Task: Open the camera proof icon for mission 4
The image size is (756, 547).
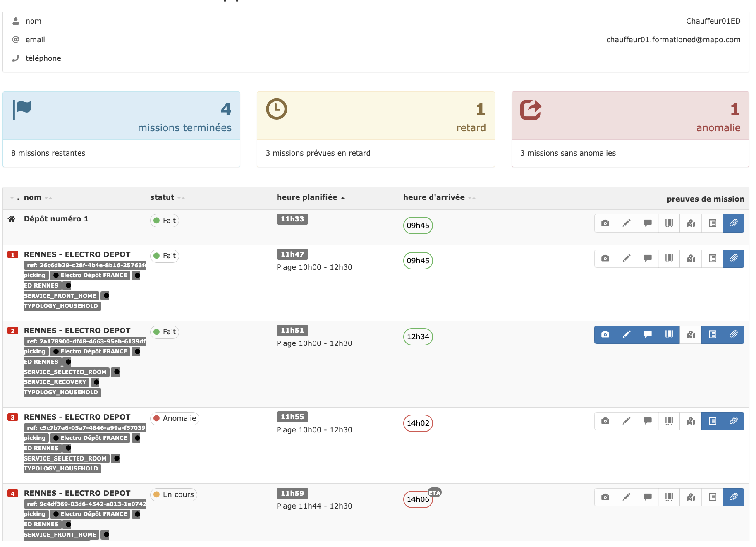Action: pos(605,497)
